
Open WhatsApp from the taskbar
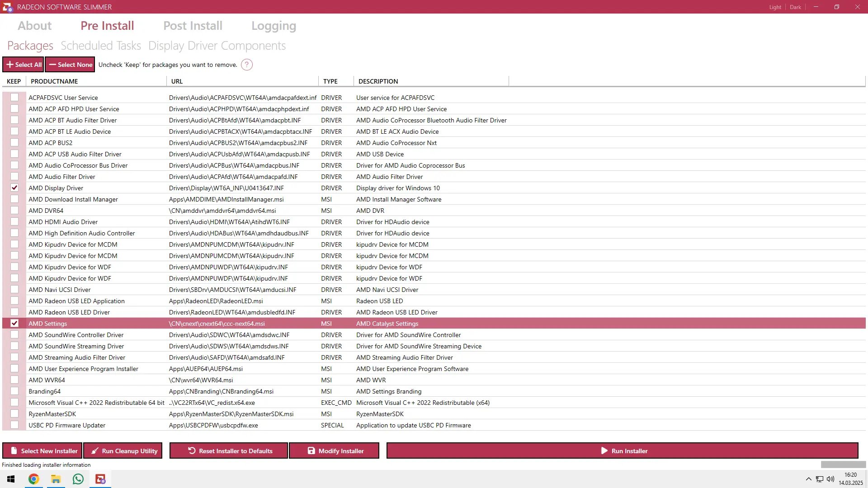coord(78,479)
